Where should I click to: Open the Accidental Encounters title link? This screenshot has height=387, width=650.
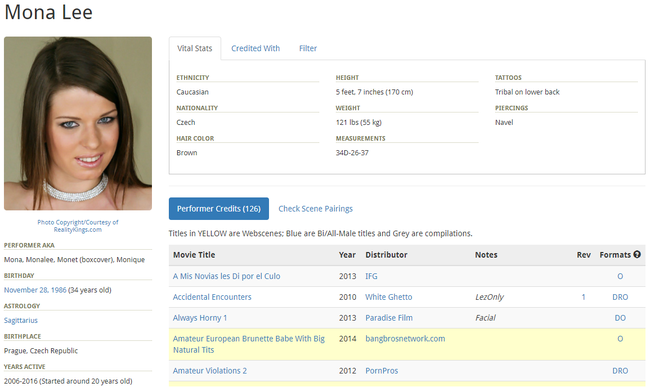[x=212, y=297]
